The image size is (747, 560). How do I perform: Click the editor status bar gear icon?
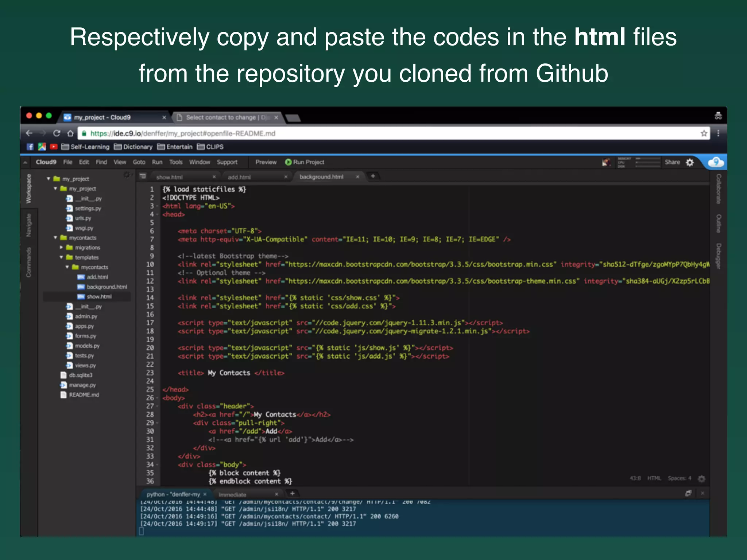pos(701,478)
